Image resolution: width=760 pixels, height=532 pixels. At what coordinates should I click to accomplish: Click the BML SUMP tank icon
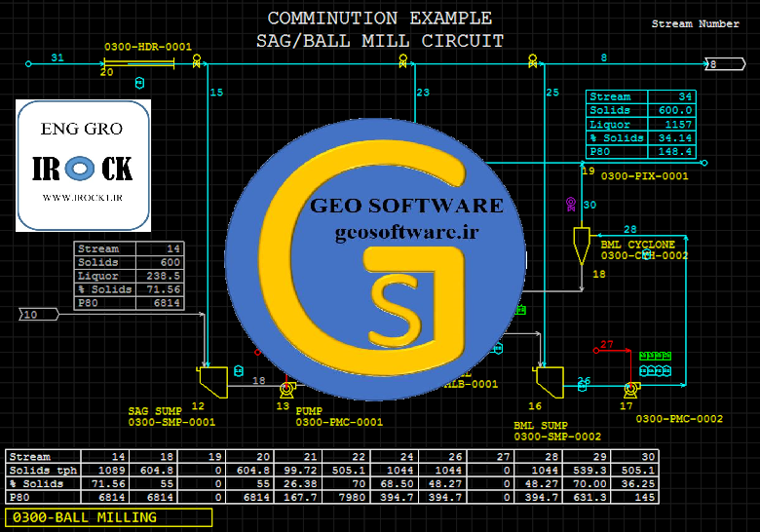coord(549,382)
